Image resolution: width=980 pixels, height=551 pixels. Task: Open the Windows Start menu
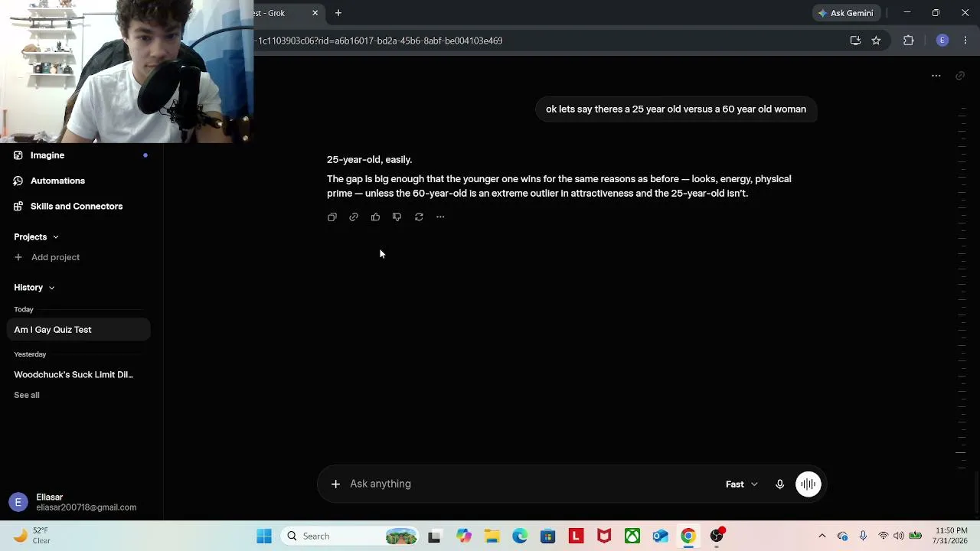pyautogui.click(x=264, y=536)
